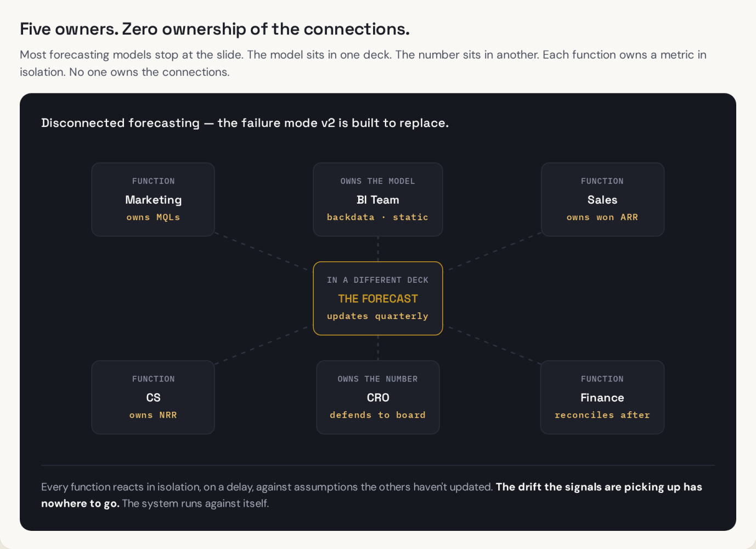Click the 'IN A DIFFERENT DECK' caption
Viewport: 756px width, 549px height.
(x=377, y=280)
